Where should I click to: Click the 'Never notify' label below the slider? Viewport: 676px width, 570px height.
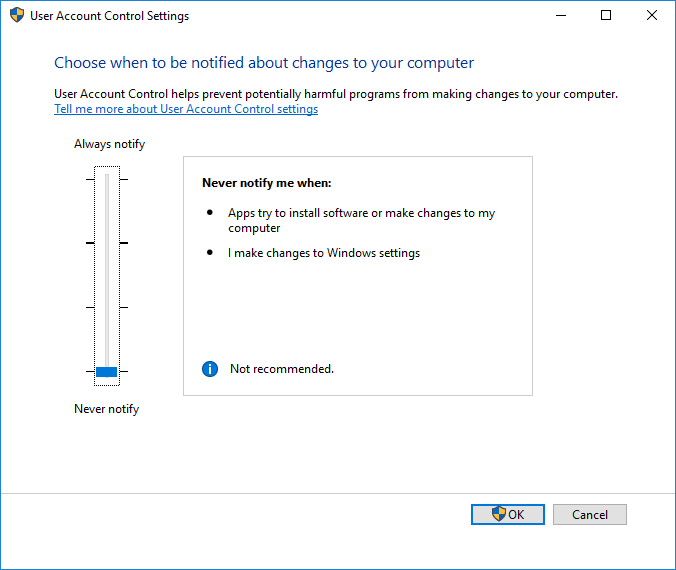point(106,409)
